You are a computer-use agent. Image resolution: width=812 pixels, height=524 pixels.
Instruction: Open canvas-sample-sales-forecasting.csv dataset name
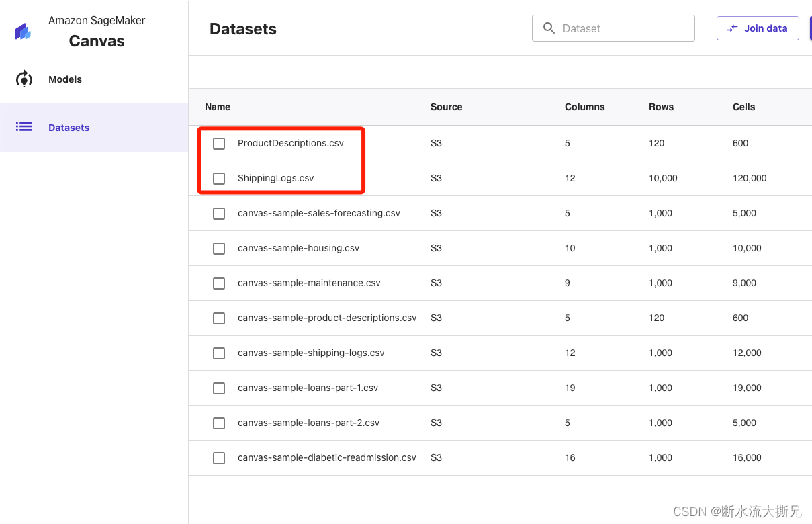tap(319, 213)
